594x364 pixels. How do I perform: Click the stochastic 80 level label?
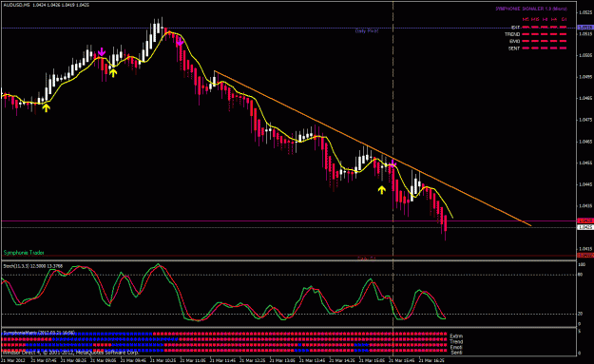(x=580, y=275)
